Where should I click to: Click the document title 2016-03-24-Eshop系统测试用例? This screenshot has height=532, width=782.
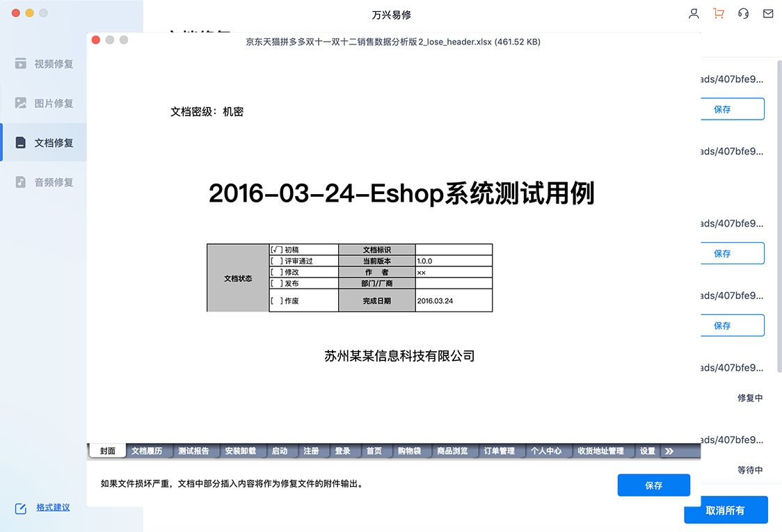click(x=401, y=193)
